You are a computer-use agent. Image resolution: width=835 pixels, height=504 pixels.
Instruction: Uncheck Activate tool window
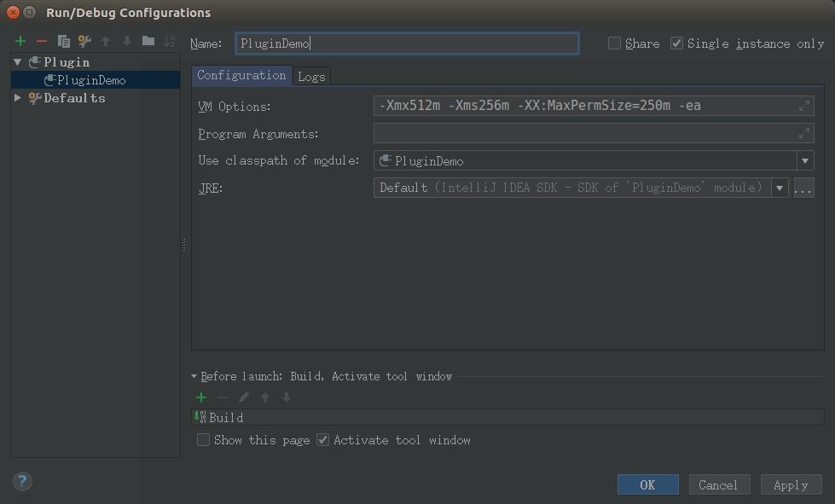[322, 439]
